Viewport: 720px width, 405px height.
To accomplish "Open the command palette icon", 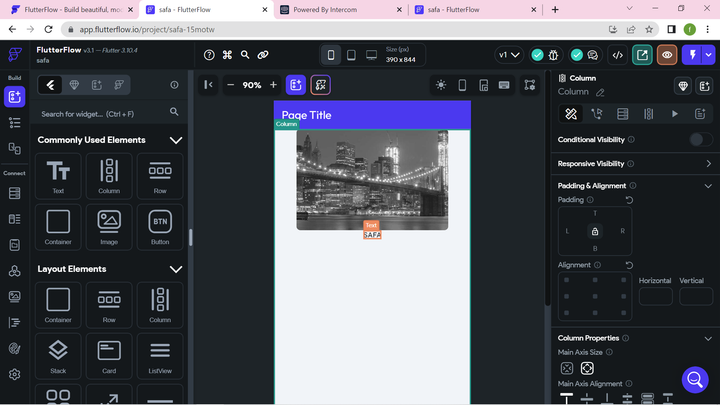I will click(227, 55).
